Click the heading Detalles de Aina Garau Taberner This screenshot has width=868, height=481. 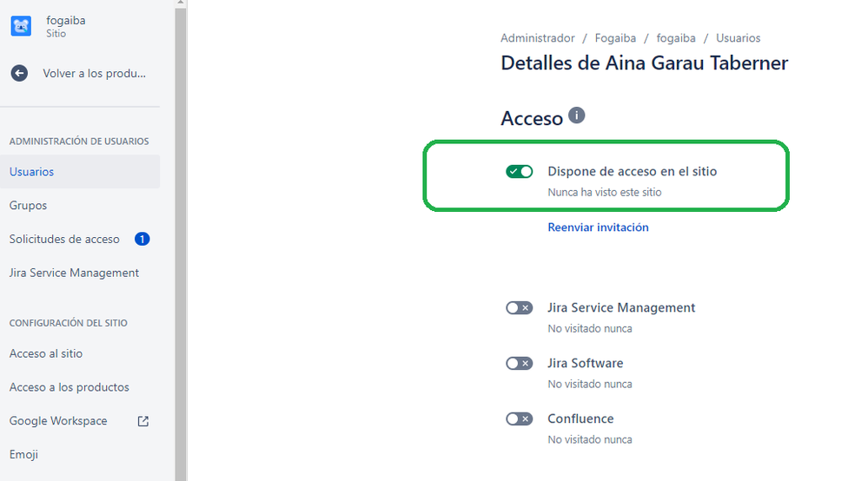(644, 63)
